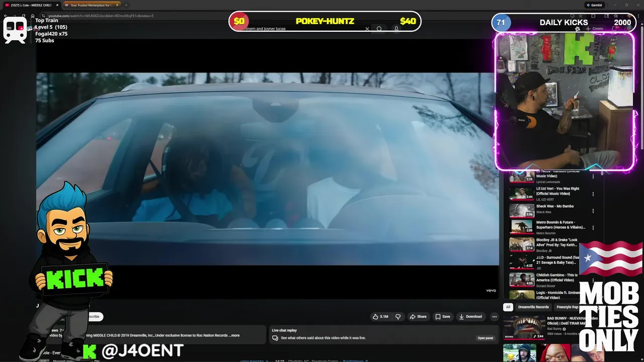Go back in the browser
This screenshot has width=644, height=362.
pyautogui.click(x=5, y=16)
